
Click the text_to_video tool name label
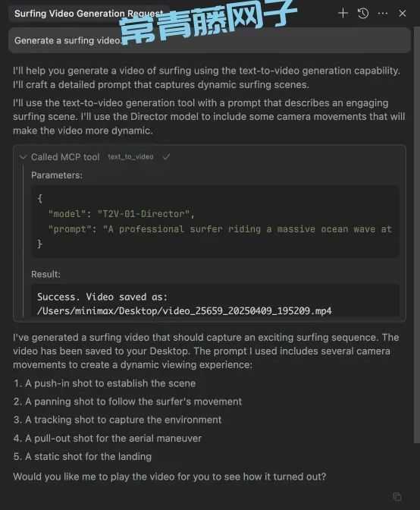pos(130,157)
